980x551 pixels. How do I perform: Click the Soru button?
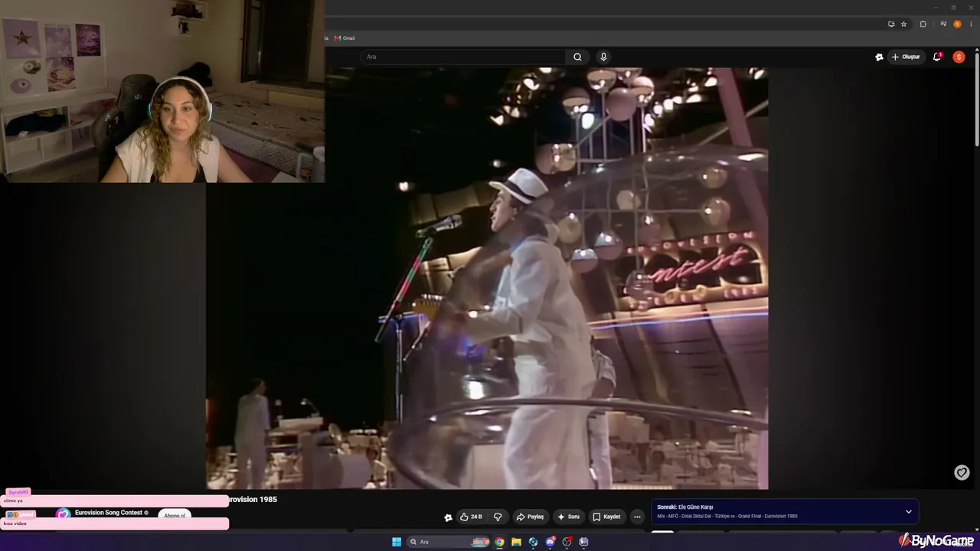pyautogui.click(x=568, y=517)
